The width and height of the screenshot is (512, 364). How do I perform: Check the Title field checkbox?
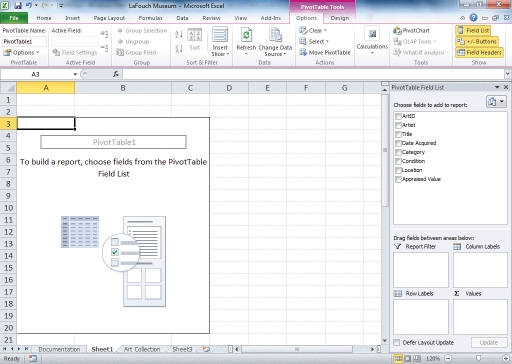[x=398, y=134]
